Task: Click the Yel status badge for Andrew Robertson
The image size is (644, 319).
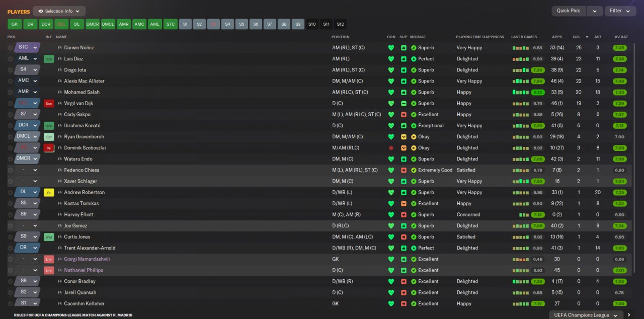Action: [49, 193]
